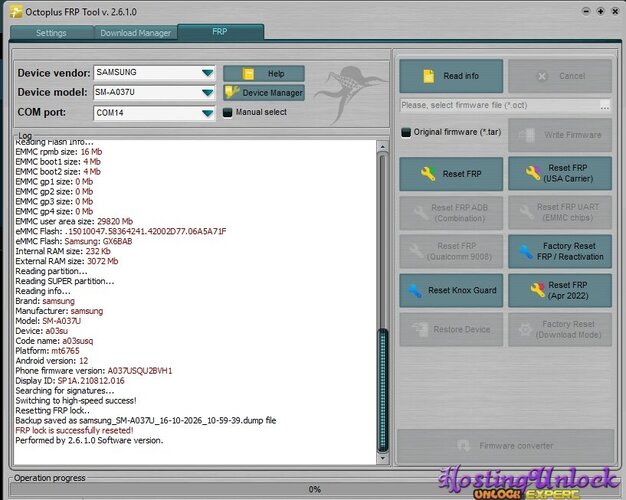The height and width of the screenshot is (500, 626).
Task: Click the Reset FRP button
Action: click(451, 174)
